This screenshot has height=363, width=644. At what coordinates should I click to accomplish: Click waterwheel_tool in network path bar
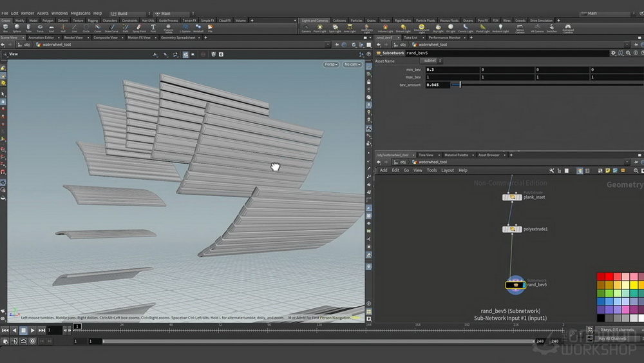(433, 162)
